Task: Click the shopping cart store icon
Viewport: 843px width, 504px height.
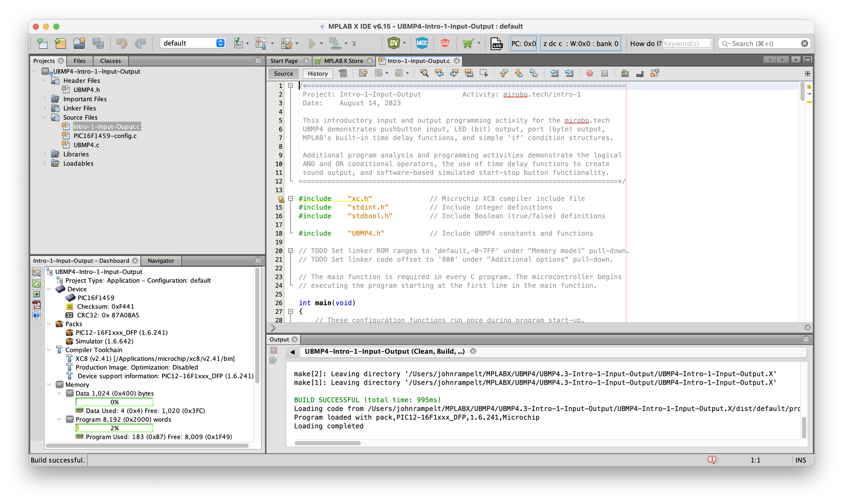Action: point(468,43)
